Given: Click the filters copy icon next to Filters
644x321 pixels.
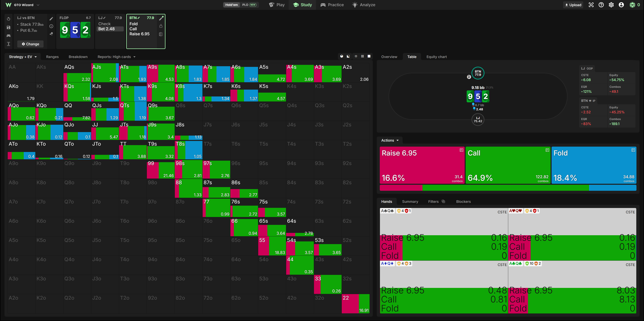Looking at the screenshot, I should (444, 201).
